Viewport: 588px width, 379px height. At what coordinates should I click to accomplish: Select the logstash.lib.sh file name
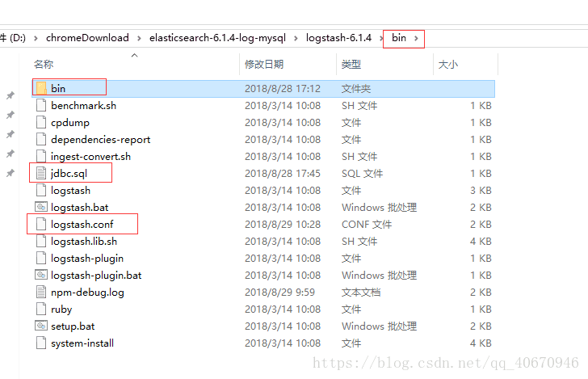coord(84,242)
